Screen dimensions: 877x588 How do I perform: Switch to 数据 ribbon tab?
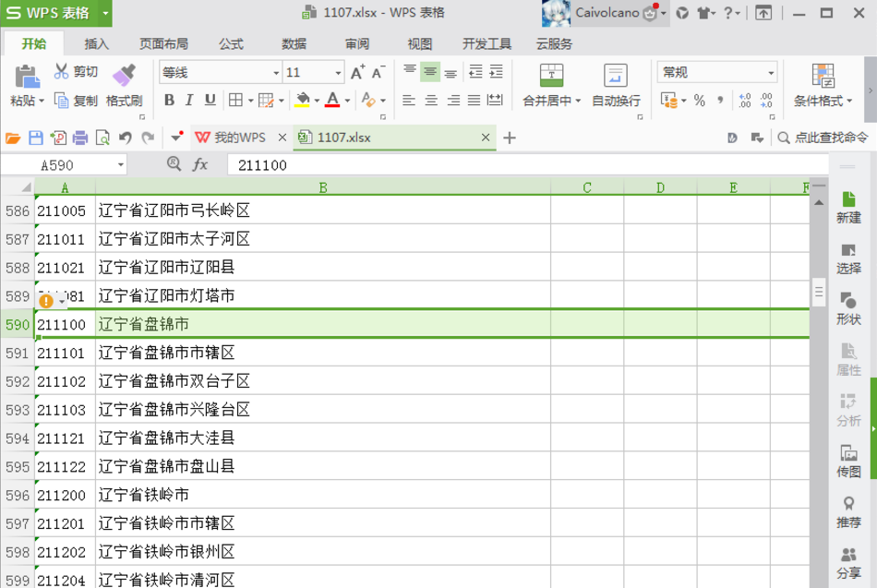tap(294, 44)
